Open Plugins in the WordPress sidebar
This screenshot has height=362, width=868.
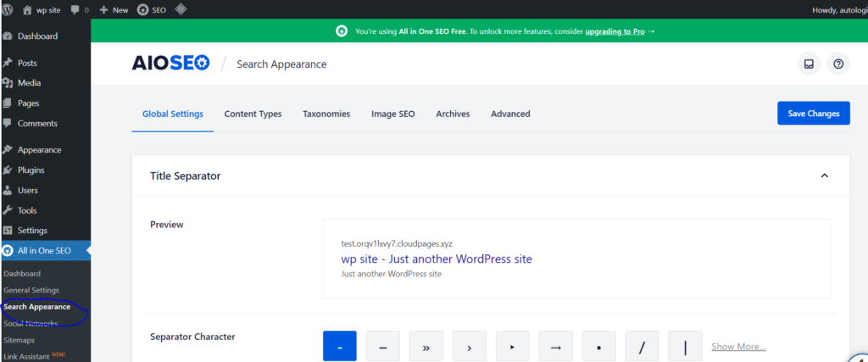click(31, 170)
